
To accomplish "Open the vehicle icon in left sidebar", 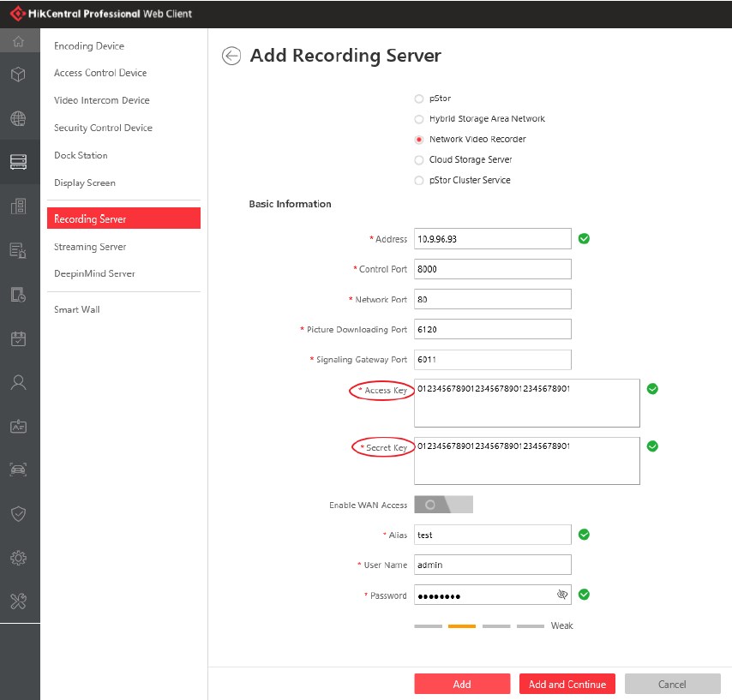I will [19, 470].
